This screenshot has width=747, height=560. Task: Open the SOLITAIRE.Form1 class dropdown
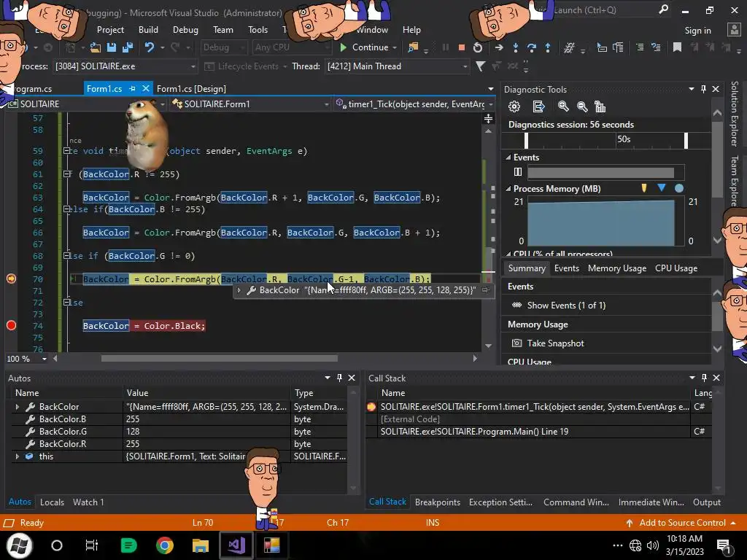[251, 104]
